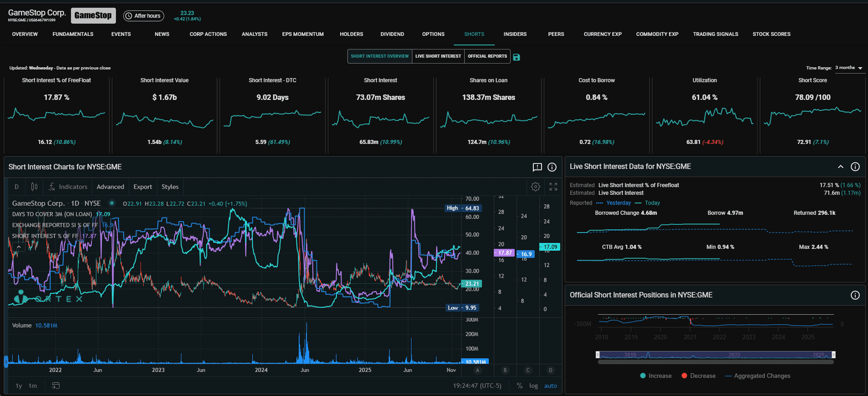Switch to the Options tab
Image resolution: width=868 pixels, height=396 pixels.
point(433,34)
